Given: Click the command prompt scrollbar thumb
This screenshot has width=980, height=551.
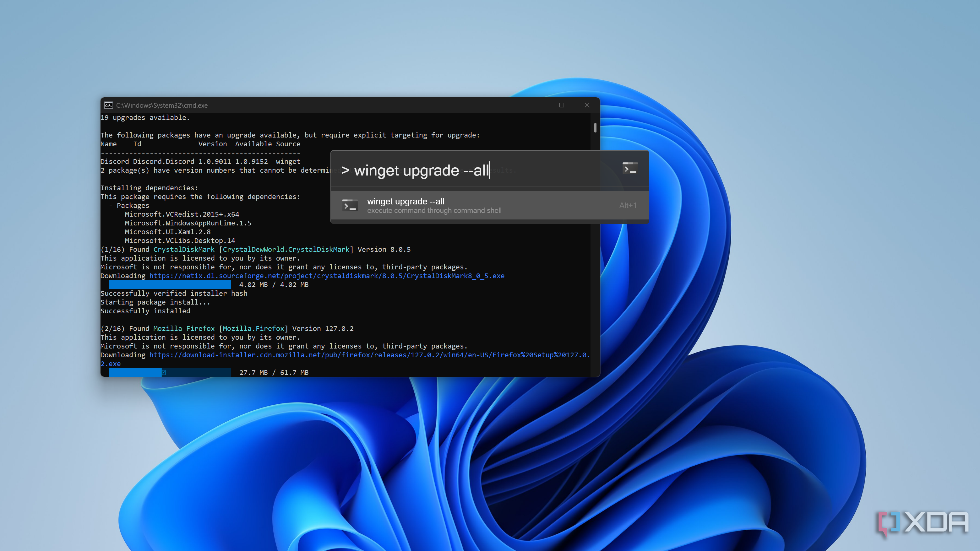Looking at the screenshot, I should pyautogui.click(x=595, y=127).
